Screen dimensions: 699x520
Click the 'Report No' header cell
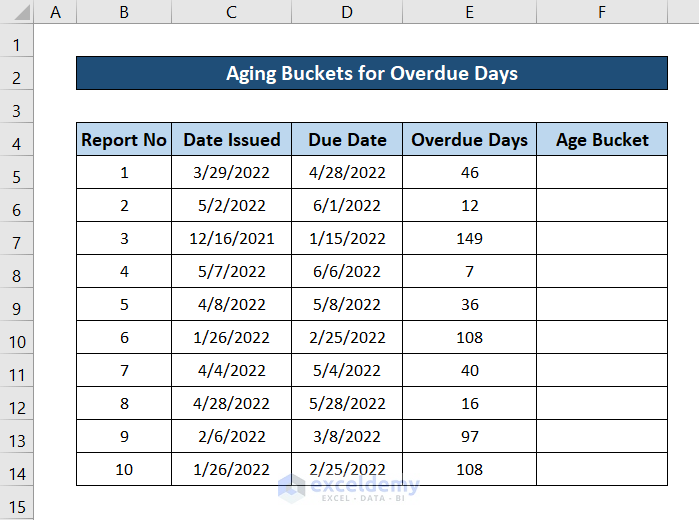(124, 140)
